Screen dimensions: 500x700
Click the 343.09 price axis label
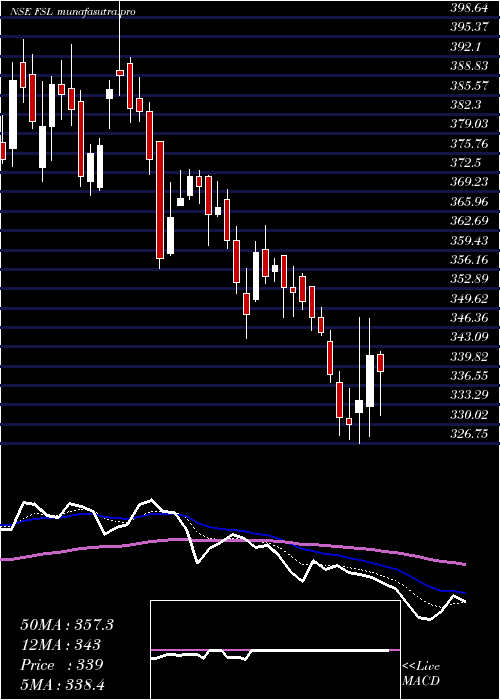[469, 338]
